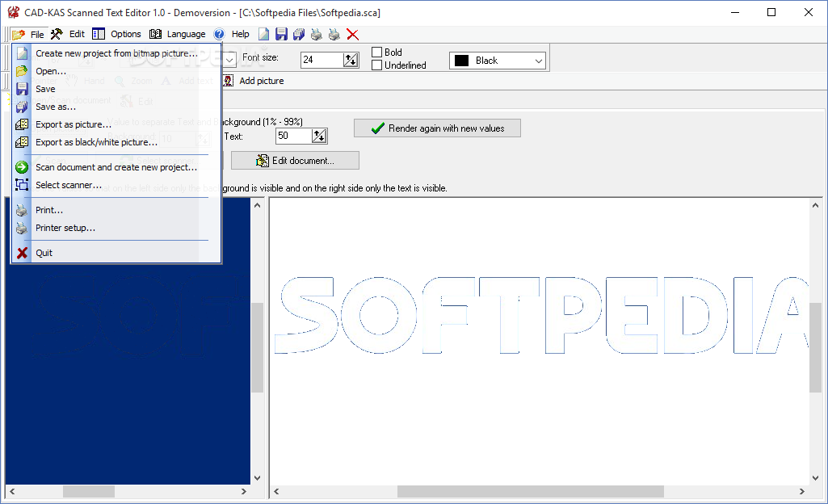
Task: Click the Add picture icon
Action: pyautogui.click(x=228, y=81)
